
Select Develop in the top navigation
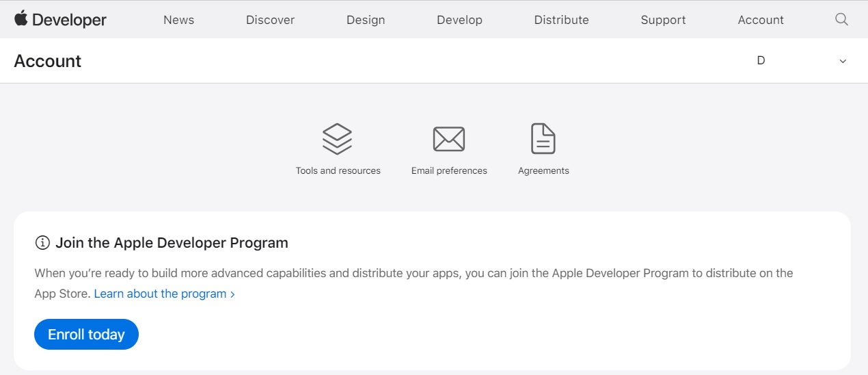click(459, 20)
